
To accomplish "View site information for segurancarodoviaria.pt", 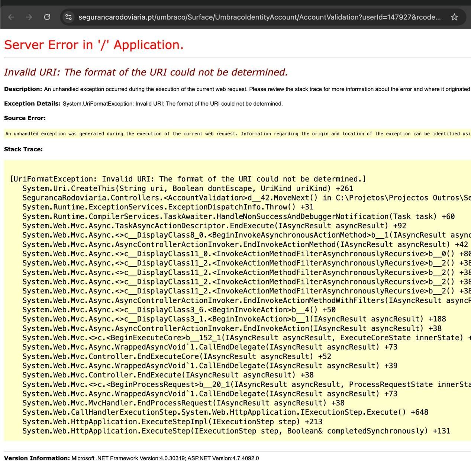I will point(68,17).
